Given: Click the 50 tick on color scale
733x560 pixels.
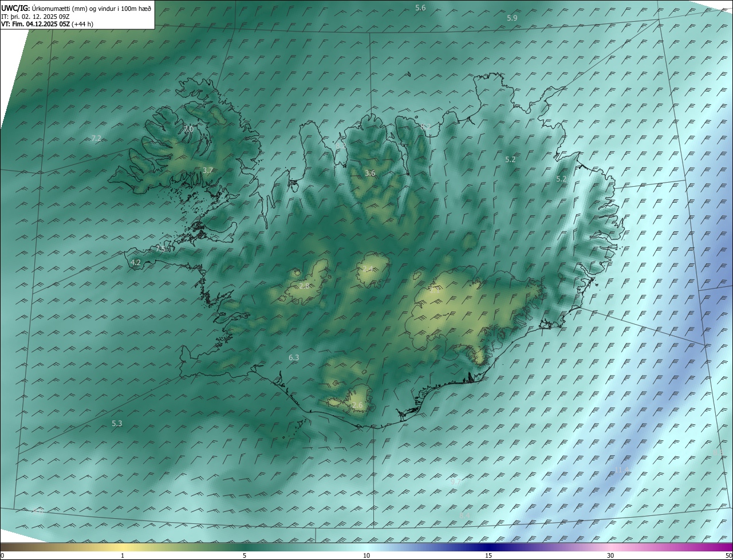Looking at the screenshot, I should [728, 555].
